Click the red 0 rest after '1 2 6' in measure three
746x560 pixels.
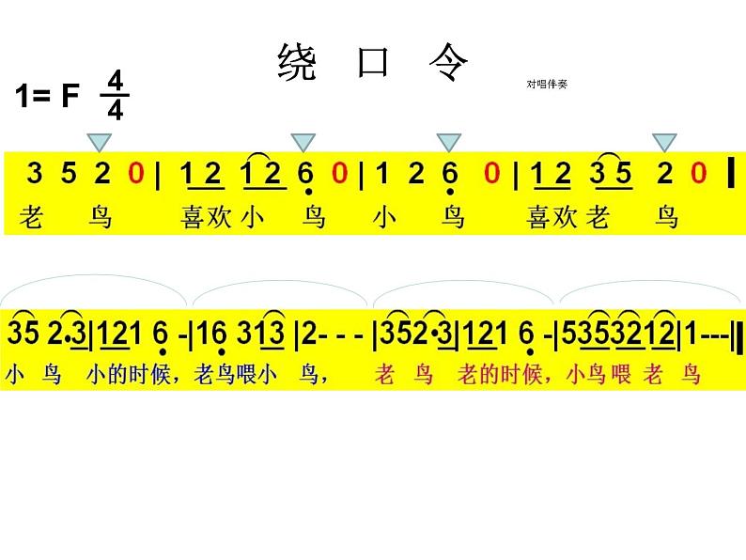(x=491, y=173)
